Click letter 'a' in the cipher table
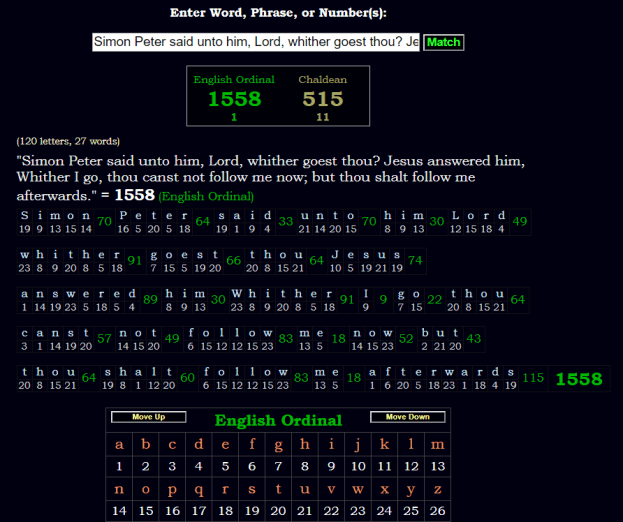Screen dimensions: 623x522 point(119,445)
